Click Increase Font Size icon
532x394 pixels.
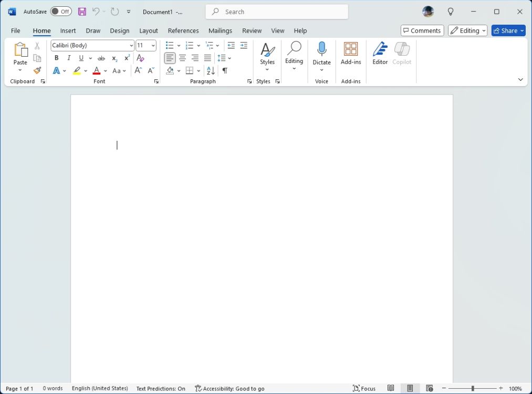pyautogui.click(x=138, y=70)
